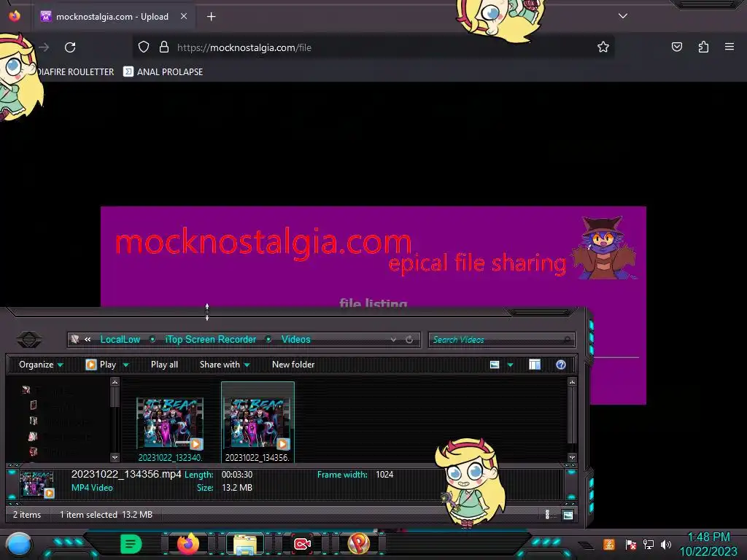Open Explorer help question mark icon
Viewport: 747px width, 560px height.
pos(561,365)
